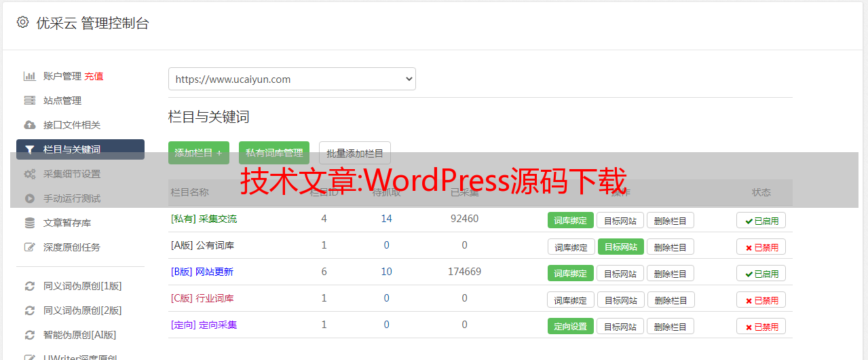The height and width of the screenshot is (360, 868).
Task: Click the [C版] 行业词库 column name
Action: coord(202,298)
